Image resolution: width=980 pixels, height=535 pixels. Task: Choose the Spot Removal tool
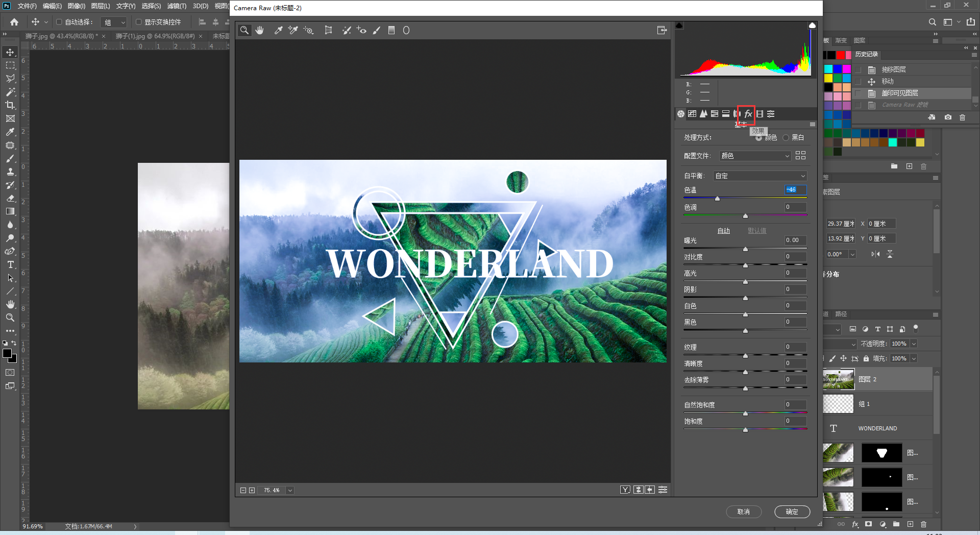(x=347, y=30)
